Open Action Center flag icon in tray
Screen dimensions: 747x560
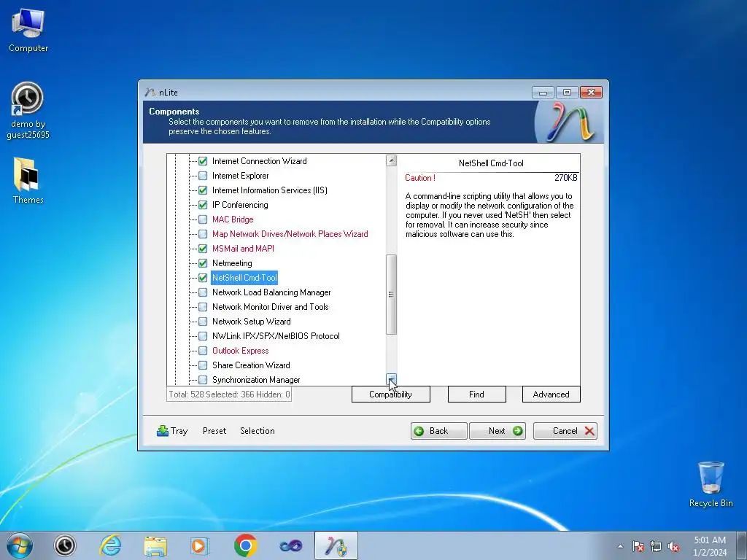pyautogui.click(x=638, y=546)
